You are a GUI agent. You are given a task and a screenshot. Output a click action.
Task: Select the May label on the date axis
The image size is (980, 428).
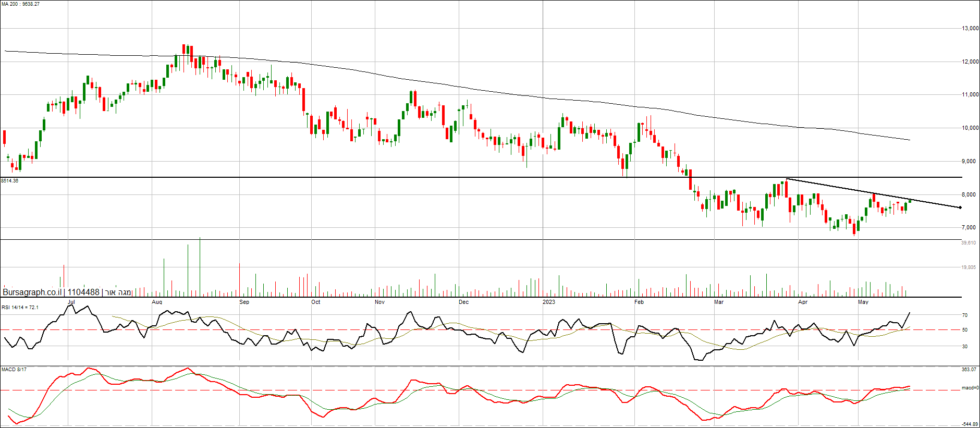[863, 302]
